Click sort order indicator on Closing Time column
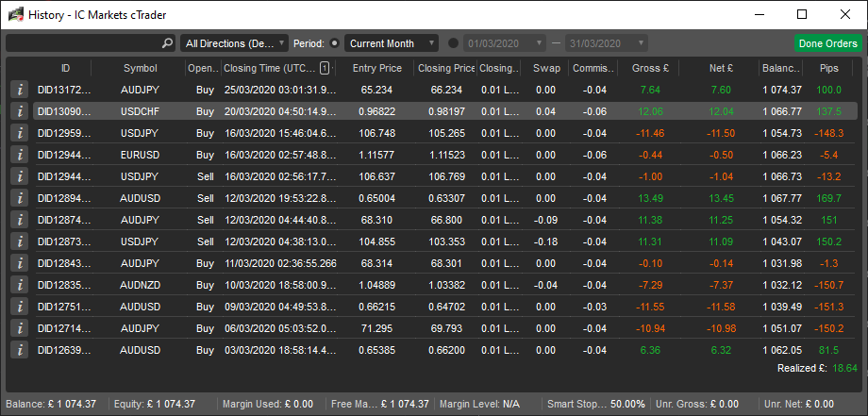The width and height of the screenshot is (868, 416). tap(325, 68)
